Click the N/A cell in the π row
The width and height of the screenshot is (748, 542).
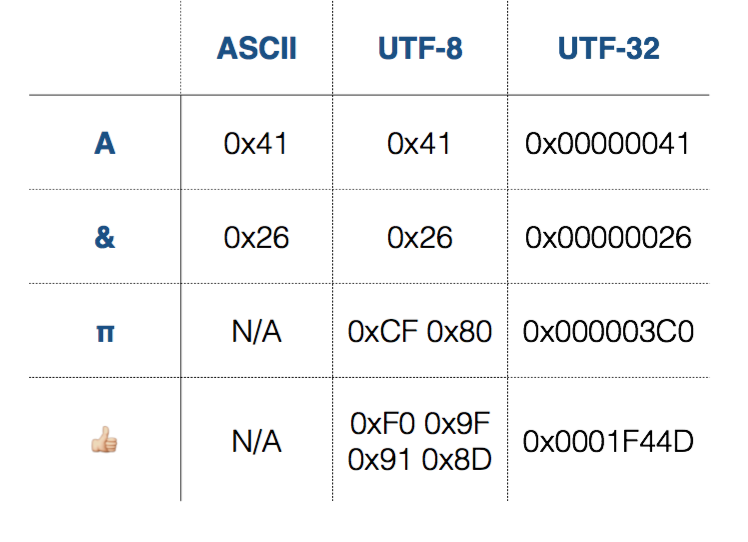(257, 332)
